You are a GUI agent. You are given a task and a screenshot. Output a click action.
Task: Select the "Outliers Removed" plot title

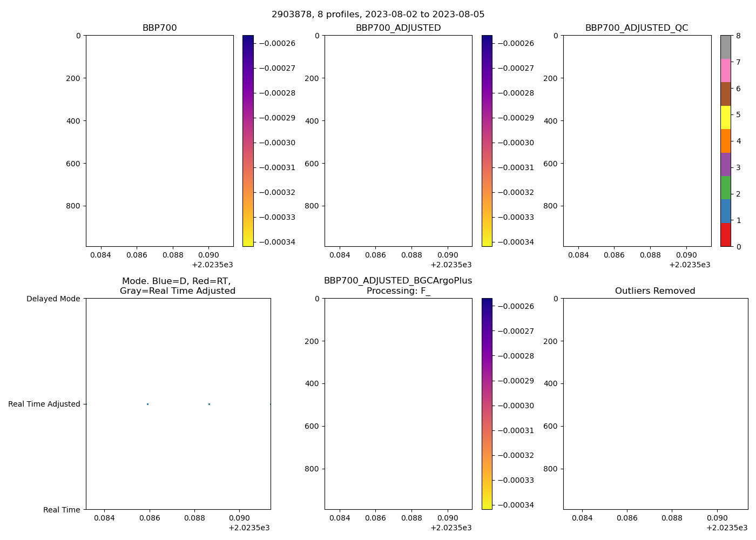point(655,291)
